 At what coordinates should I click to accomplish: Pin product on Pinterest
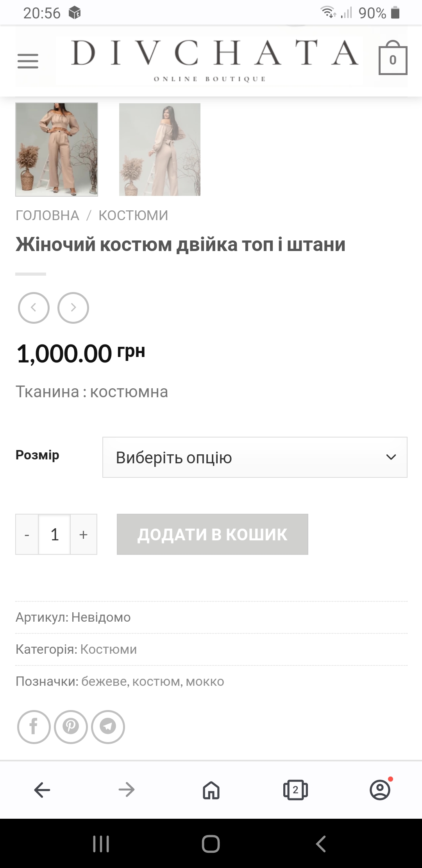(x=71, y=727)
